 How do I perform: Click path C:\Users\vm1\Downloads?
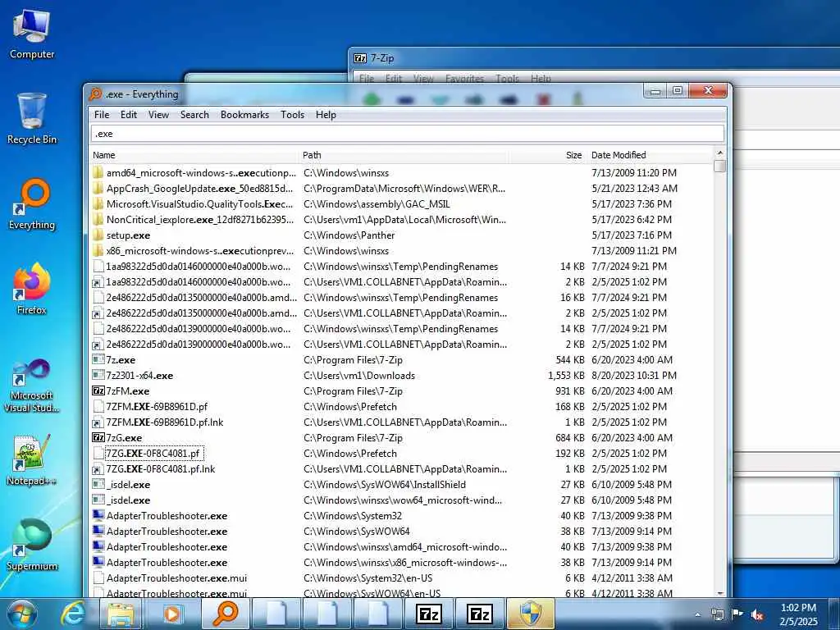pyautogui.click(x=359, y=376)
